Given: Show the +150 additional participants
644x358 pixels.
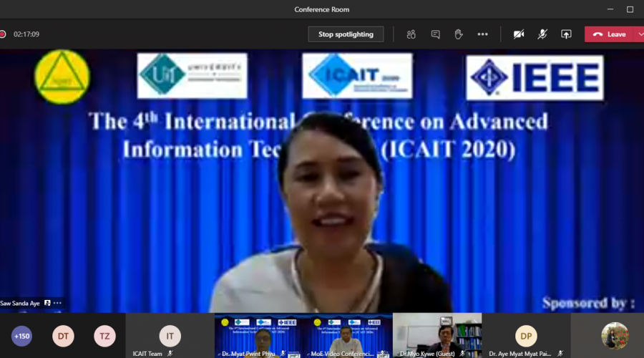Looking at the screenshot, I should pos(21,336).
